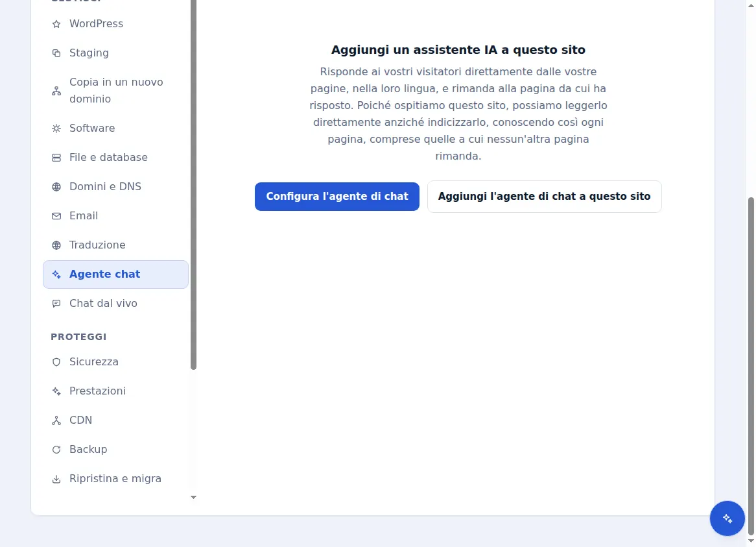Open Domini e DNS

[115, 187]
